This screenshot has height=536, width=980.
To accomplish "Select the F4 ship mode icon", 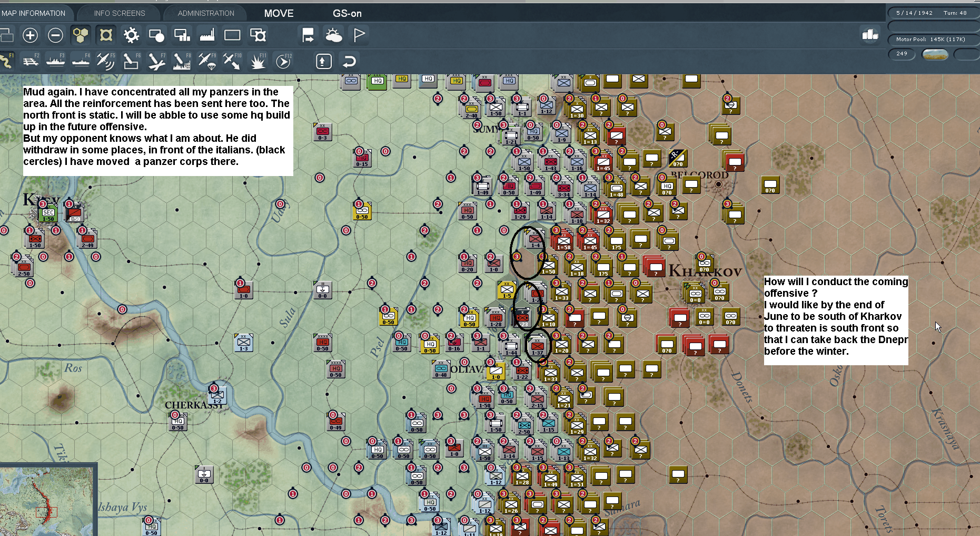I will (x=81, y=62).
